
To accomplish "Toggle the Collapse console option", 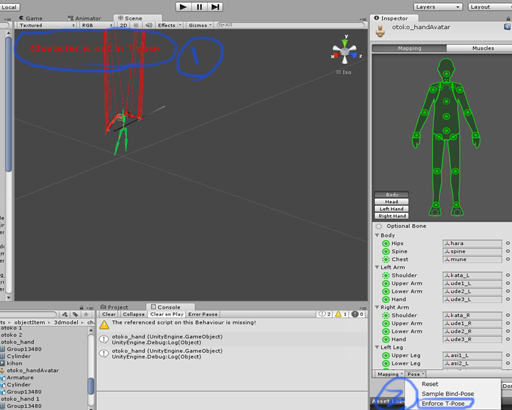I will pyautogui.click(x=134, y=314).
